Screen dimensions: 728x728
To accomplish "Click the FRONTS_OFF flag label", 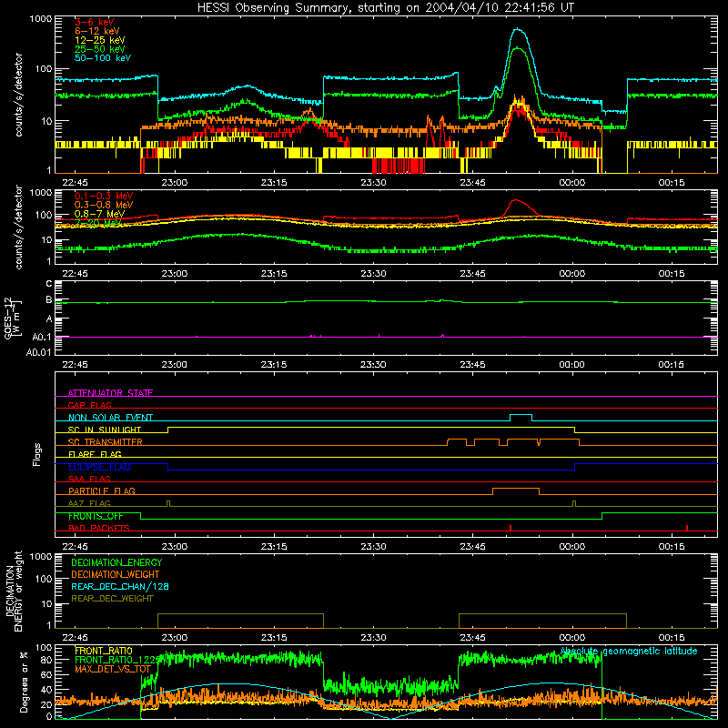I will click(96, 516).
